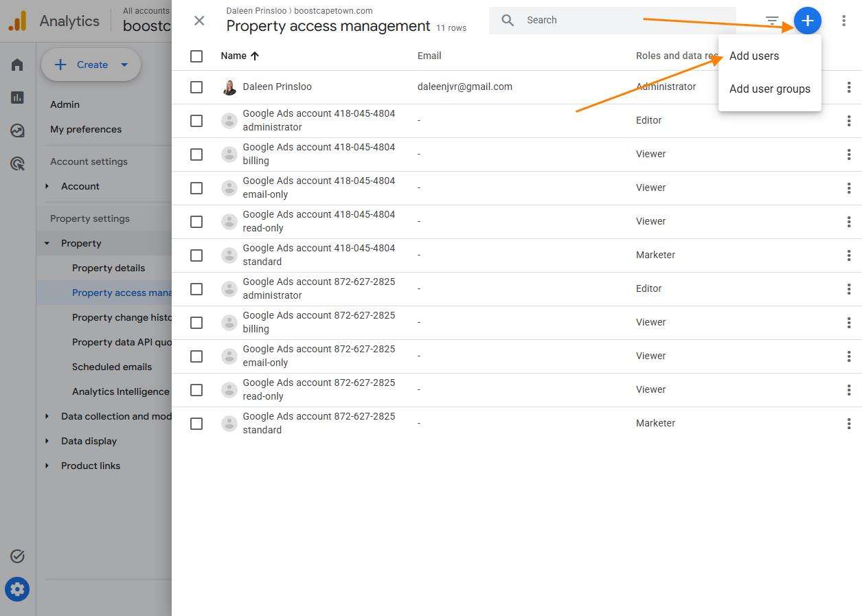The image size is (862, 616).
Task: Check the 418-045-4804 standard row
Action: click(196, 255)
